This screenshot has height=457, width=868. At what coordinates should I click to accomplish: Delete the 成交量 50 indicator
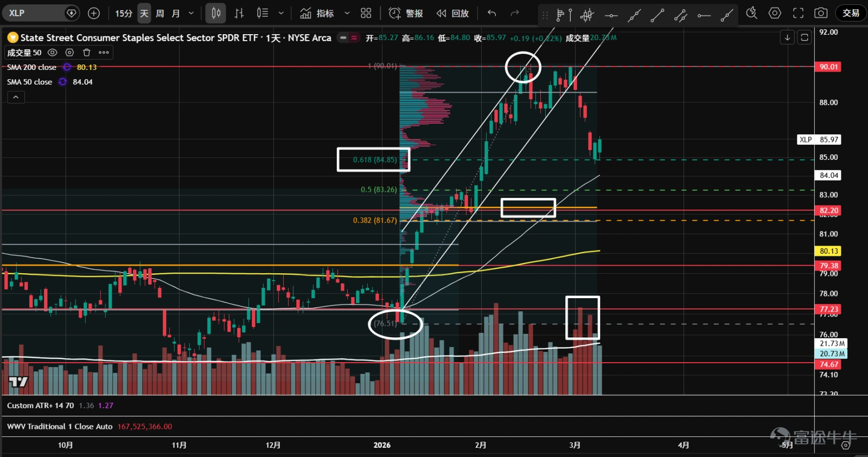[x=86, y=53]
